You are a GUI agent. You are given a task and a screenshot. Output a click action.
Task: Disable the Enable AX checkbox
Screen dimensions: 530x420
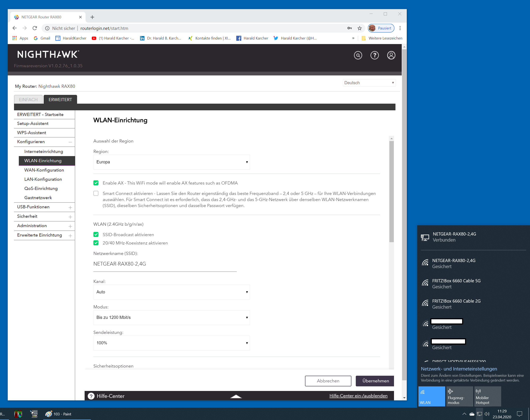[x=96, y=183]
